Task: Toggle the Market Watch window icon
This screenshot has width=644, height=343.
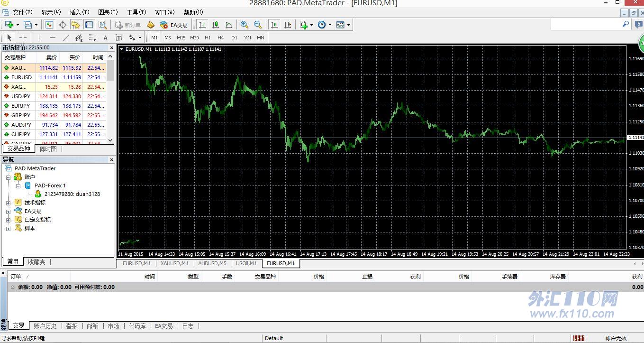Action: (49, 25)
